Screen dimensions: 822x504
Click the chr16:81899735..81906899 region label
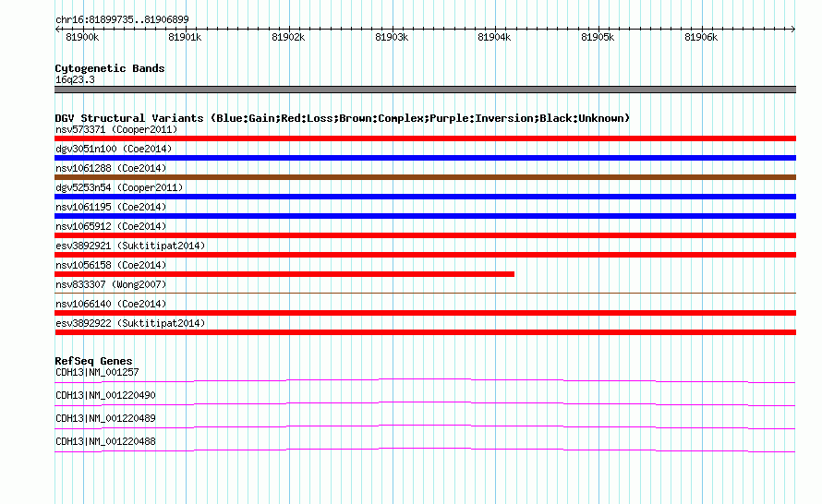pos(122,19)
